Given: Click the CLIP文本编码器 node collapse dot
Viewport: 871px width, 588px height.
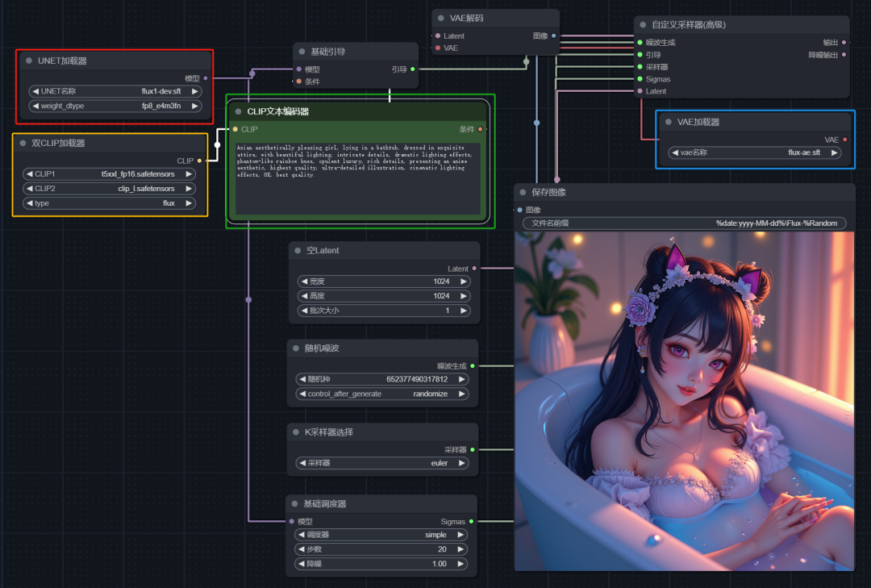Looking at the screenshot, I should click(x=239, y=111).
